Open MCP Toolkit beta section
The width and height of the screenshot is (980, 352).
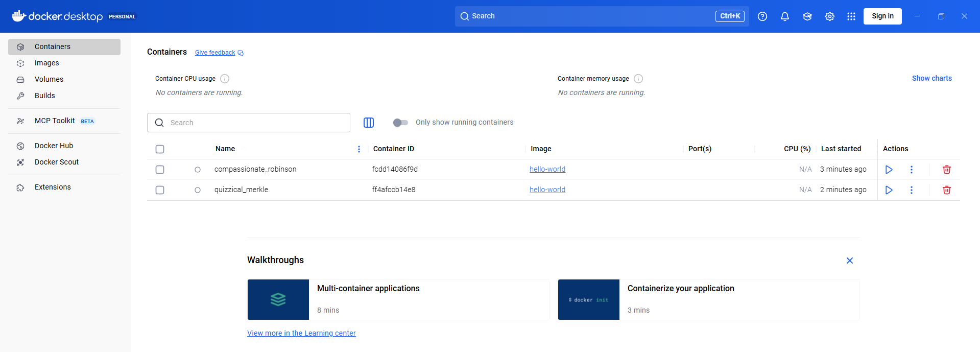coord(64,121)
